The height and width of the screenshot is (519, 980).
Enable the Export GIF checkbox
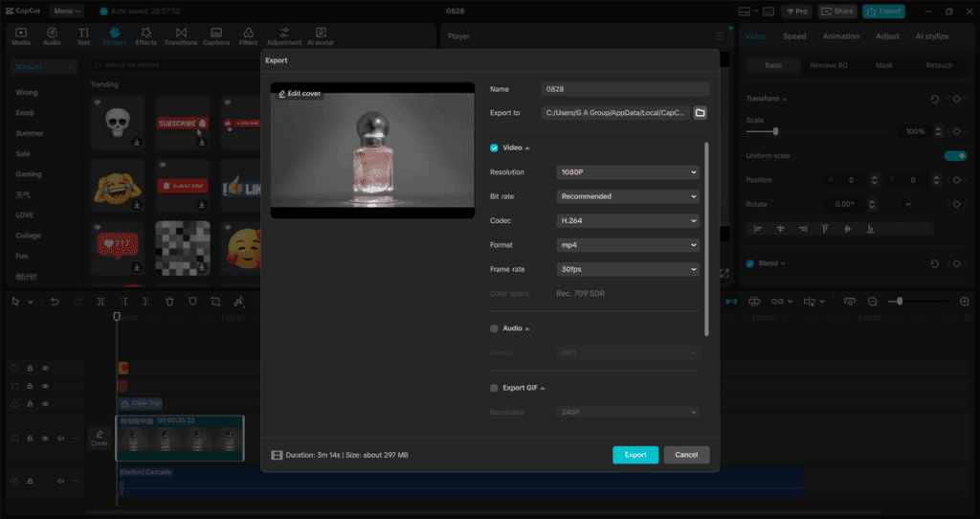(494, 388)
